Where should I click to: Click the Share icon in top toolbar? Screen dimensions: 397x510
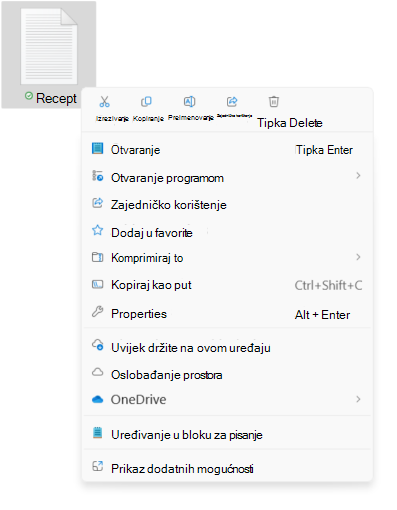pos(232,101)
